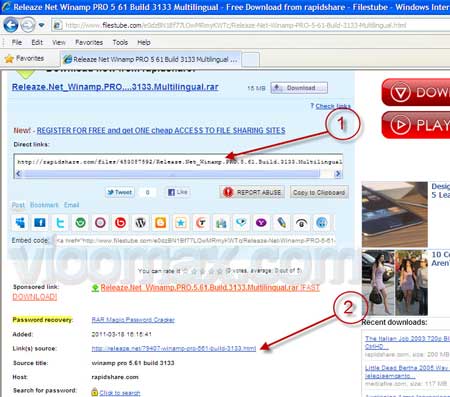
Task: Share via the blue star icon
Action: (x=181, y=223)
